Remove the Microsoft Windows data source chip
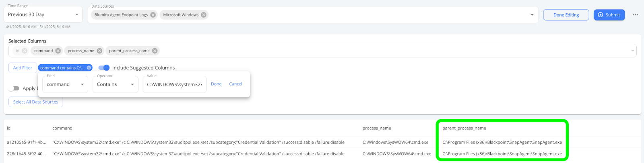This screenshot has width=644, height=163. (x=204, y=15)
